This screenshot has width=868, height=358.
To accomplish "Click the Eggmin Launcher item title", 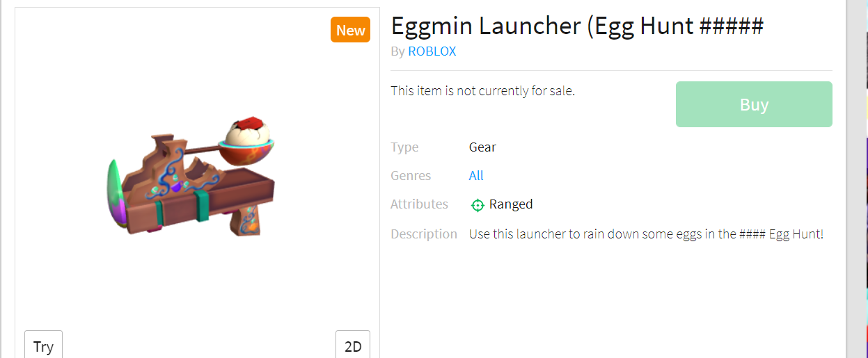I will (577, 26).
